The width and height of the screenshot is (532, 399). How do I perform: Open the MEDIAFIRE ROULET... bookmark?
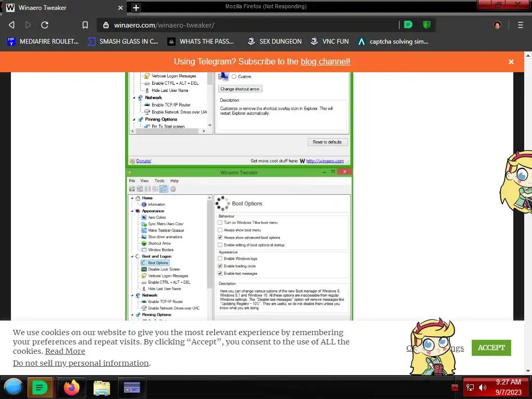click(43, 42)
